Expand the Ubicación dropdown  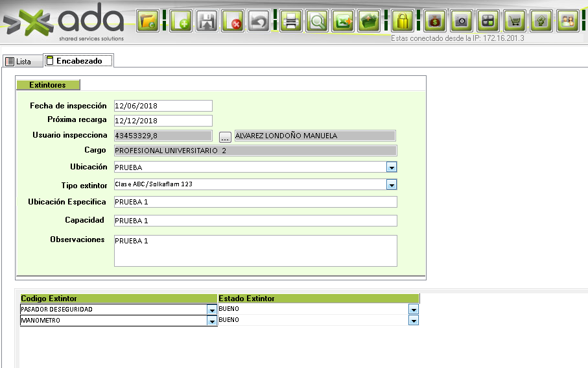coord(391,167)
